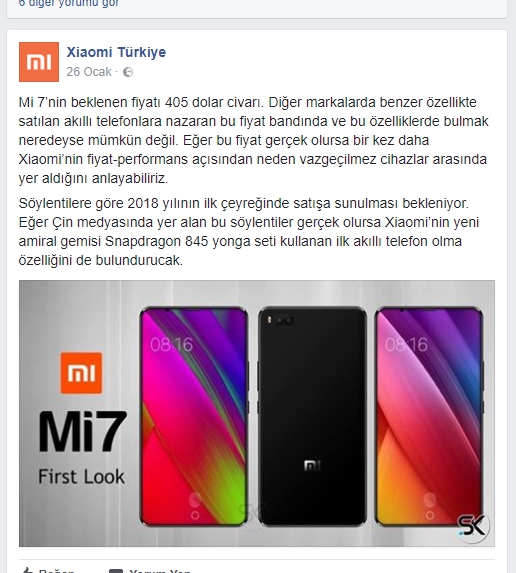Click the Yorum Yap button label
This screenshot has width=516, height=573.
click(x=160, y=571)
